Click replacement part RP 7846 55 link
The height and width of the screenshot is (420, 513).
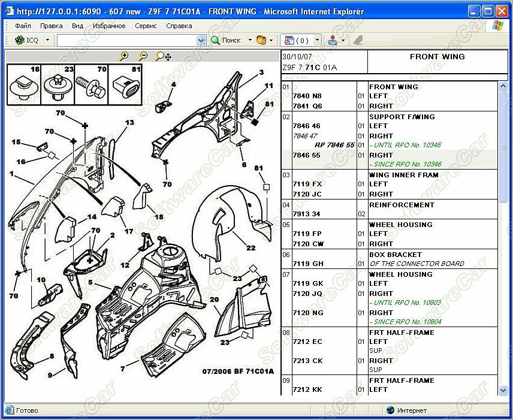334,146
